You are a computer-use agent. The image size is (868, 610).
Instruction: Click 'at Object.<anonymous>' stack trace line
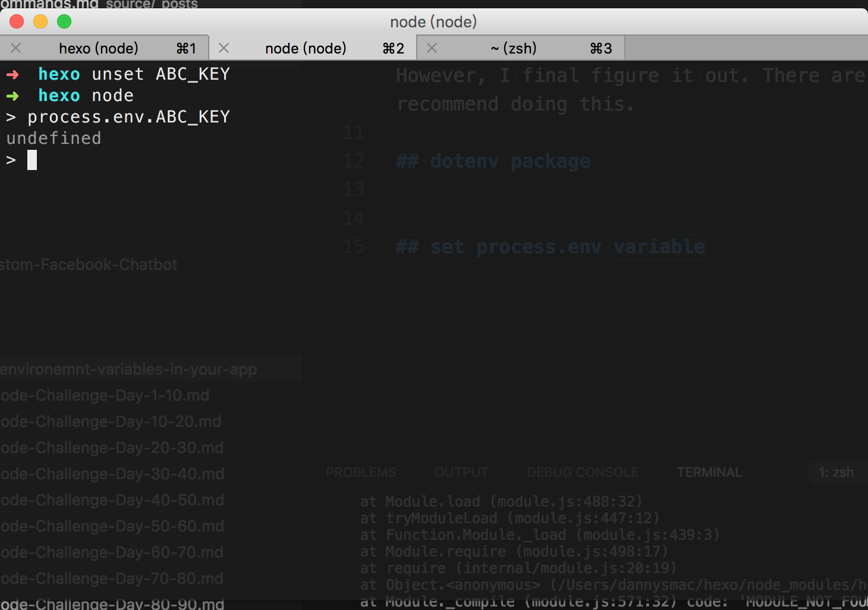[x=614, y=585]
